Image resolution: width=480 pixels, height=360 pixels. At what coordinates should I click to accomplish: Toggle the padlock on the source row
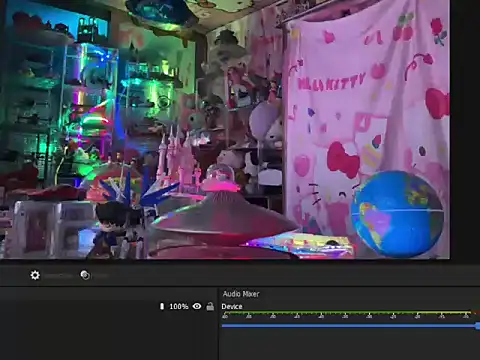coord(210,306)
